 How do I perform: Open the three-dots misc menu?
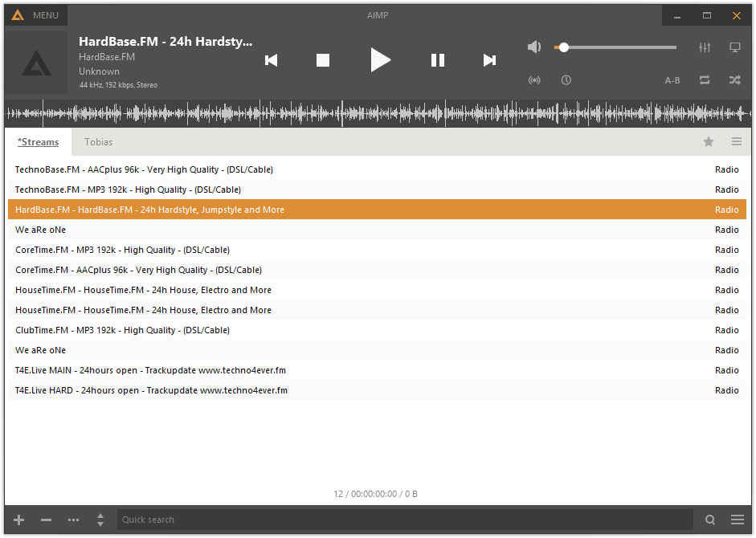click(73, 520)
